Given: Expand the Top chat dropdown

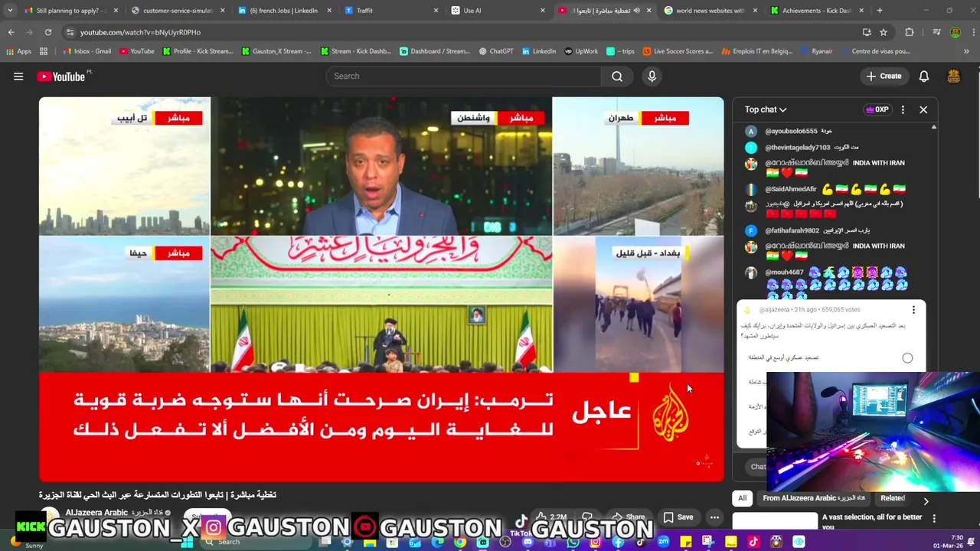Looking at the screenshot, I should 766,109.
